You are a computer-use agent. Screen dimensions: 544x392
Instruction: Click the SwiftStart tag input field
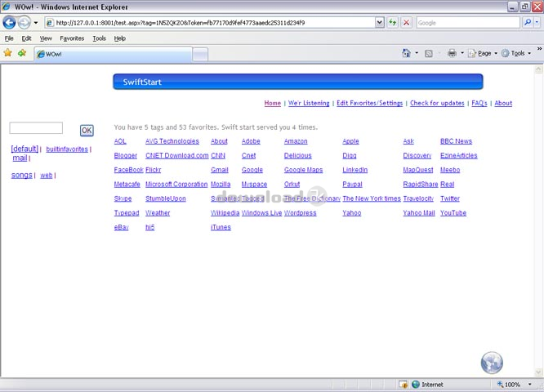tap(36, 128)
